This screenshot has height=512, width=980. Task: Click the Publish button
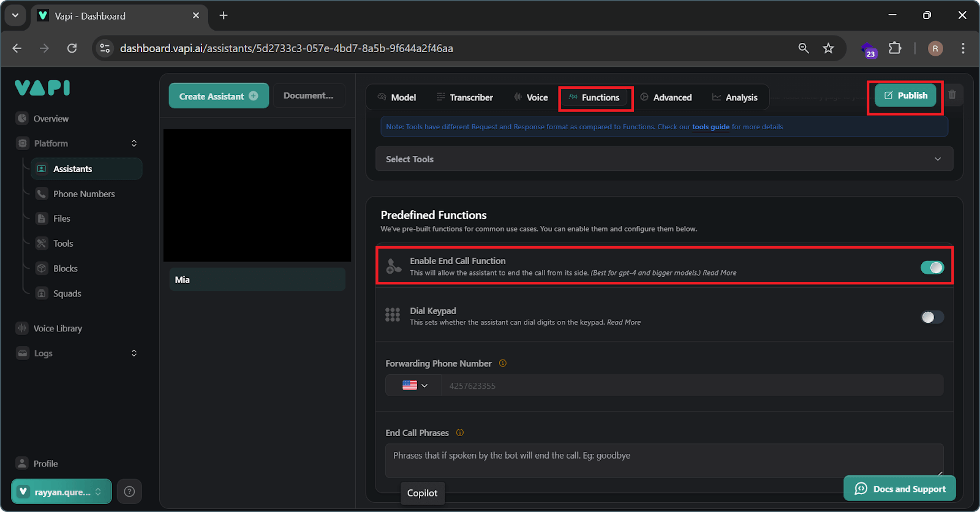tap(905, 96)
